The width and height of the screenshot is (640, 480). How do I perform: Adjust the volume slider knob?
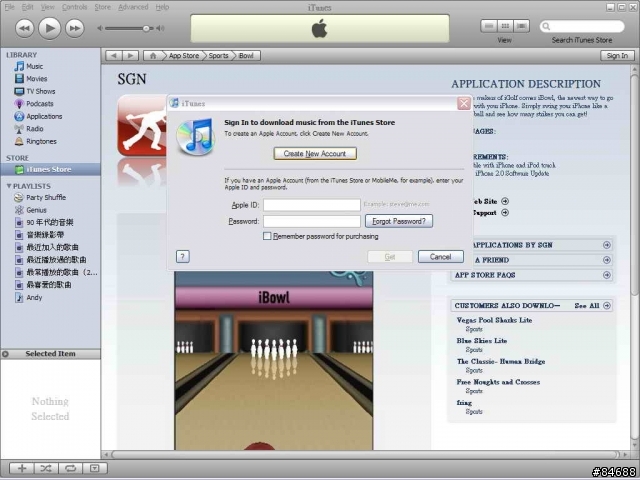pos(146,28)
